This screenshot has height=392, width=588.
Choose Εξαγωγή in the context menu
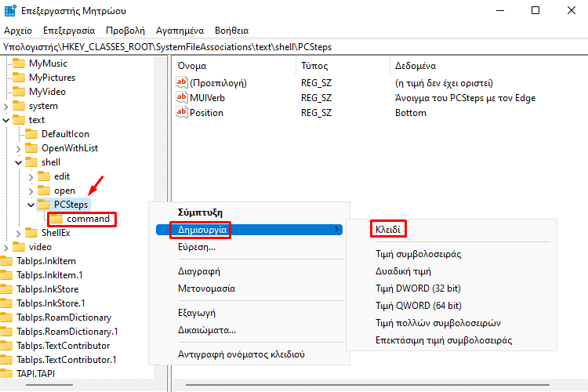click(x=249, y=313)
